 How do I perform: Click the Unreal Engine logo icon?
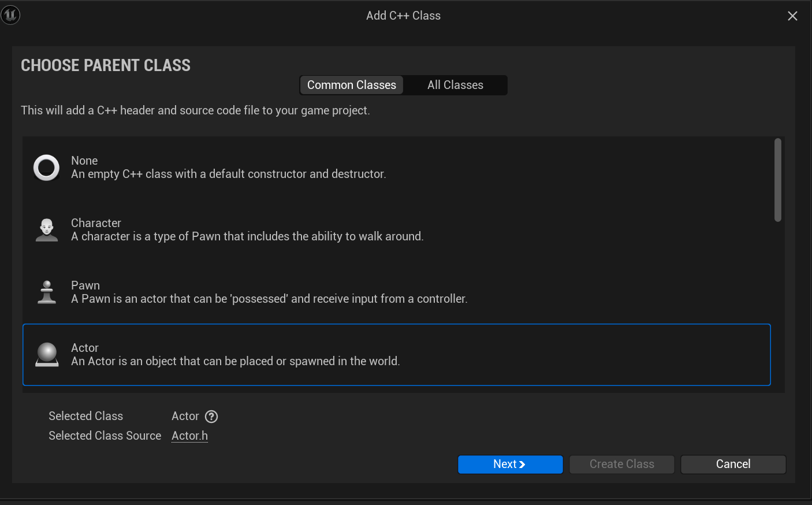click(10, 15)
